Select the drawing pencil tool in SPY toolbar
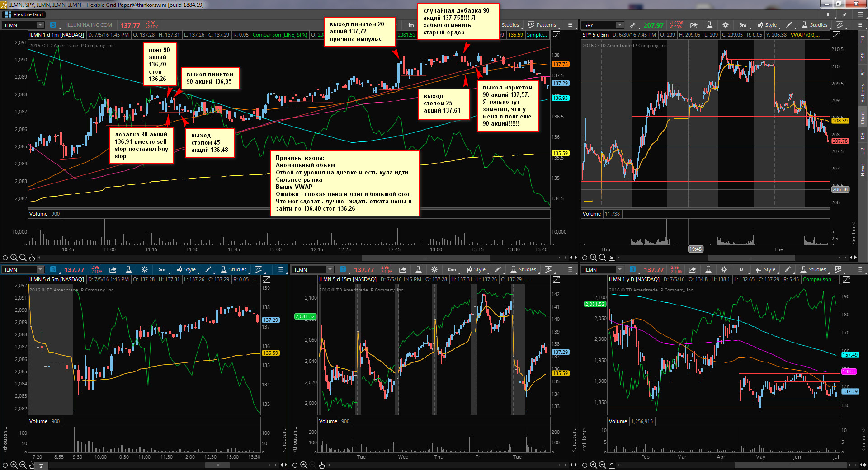This screenshot has width=868, height=470. 789,25
